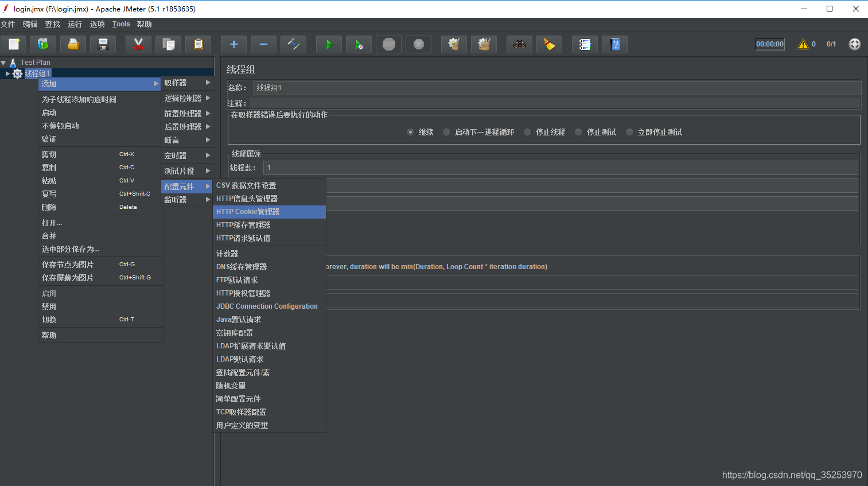Viewport: 868px width, 486px height.
Task: Open Help with the question mark icon
Action: click(614, 44)
